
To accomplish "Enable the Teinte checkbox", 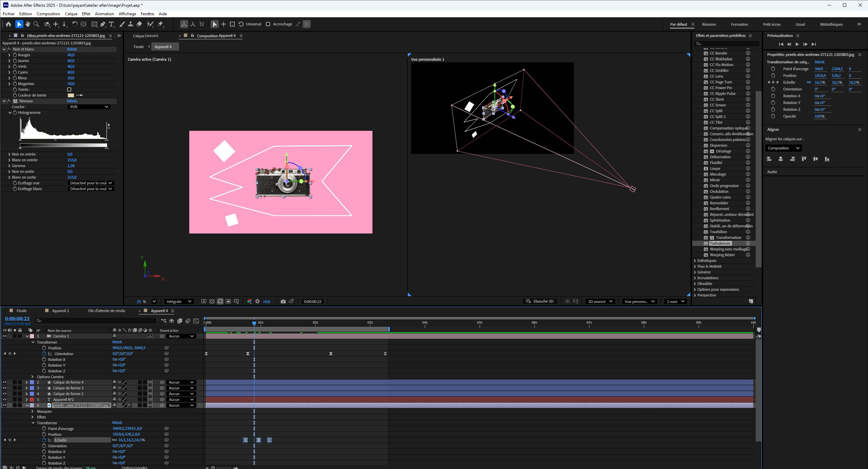I will point(69,89).
